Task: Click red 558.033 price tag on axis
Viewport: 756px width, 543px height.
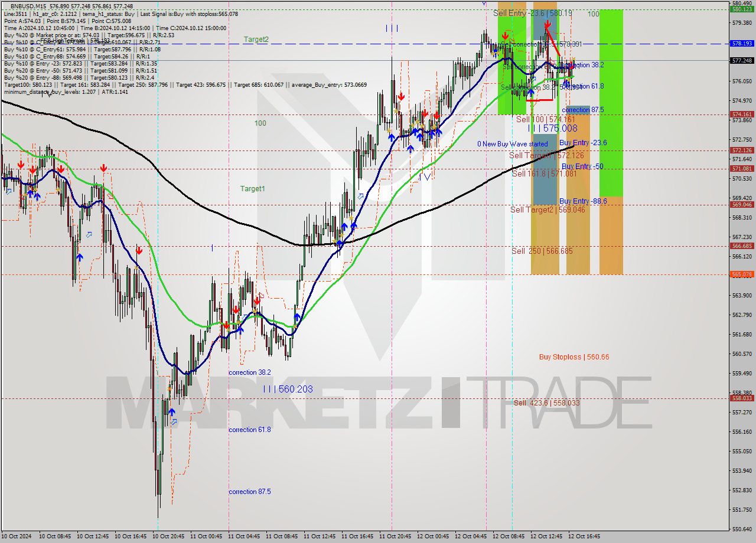Action: tap(742, 398)
